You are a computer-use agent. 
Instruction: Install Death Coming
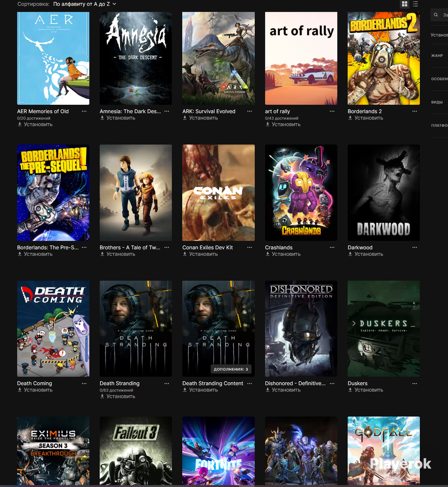click(x=35, y=390)
